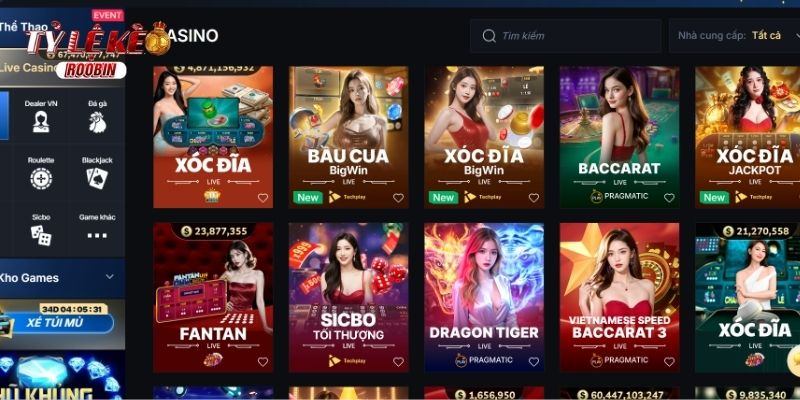The height and width of the screenshot is (400, 800).
Task: Select the Blackjack cards icon
Action: click(97, 179)
